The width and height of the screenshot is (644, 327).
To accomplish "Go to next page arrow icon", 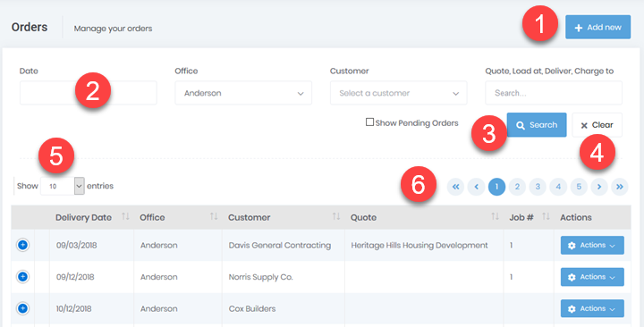I will pos(599,187).
